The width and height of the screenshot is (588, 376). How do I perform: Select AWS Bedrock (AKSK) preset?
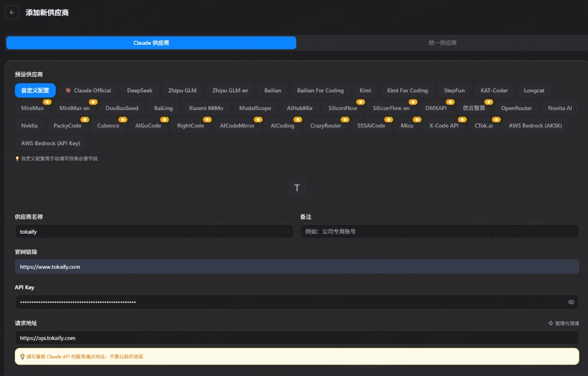point(535,126)
